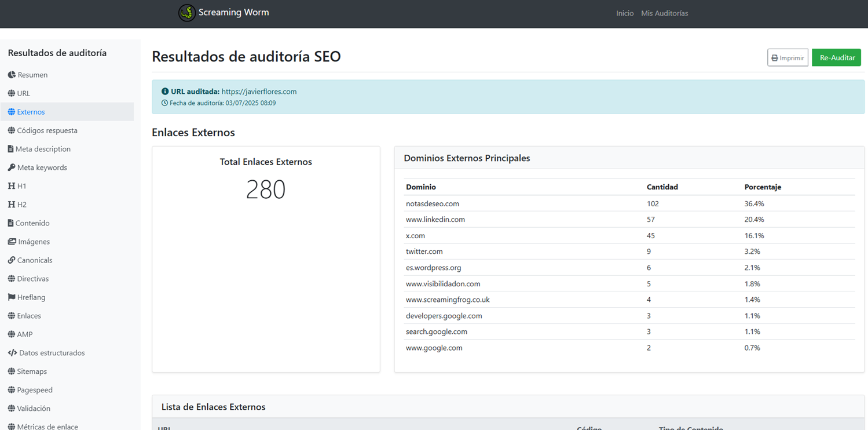The width and height of the screenshot is (868, 430).
Task: Click the green Re-Auditar button
Action: point(836,57)
